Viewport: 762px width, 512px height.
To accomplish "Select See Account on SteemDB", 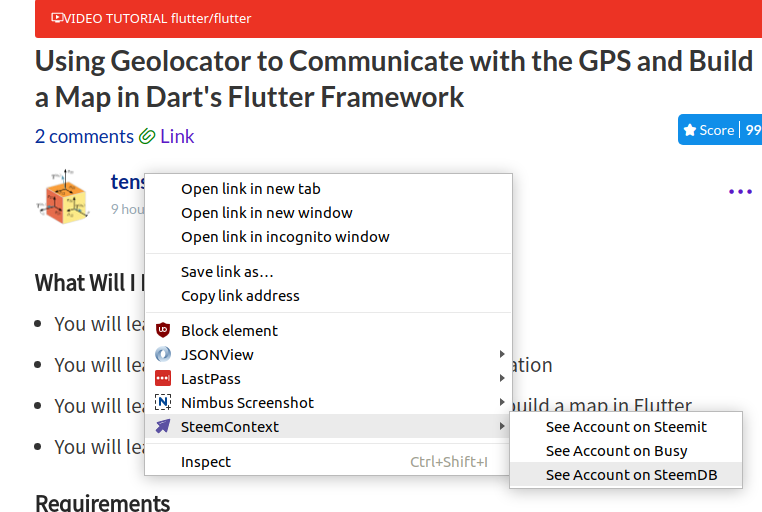I will [x=626, y=475].
